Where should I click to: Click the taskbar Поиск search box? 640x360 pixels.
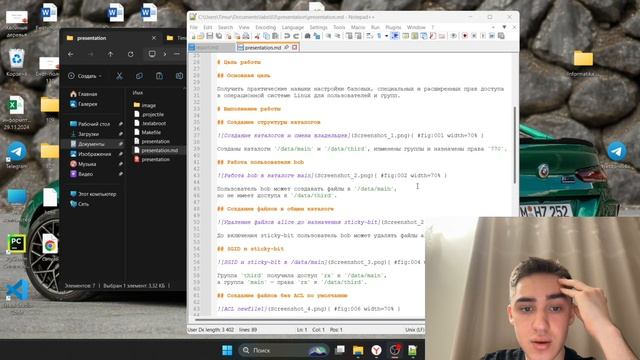point(283,350)
